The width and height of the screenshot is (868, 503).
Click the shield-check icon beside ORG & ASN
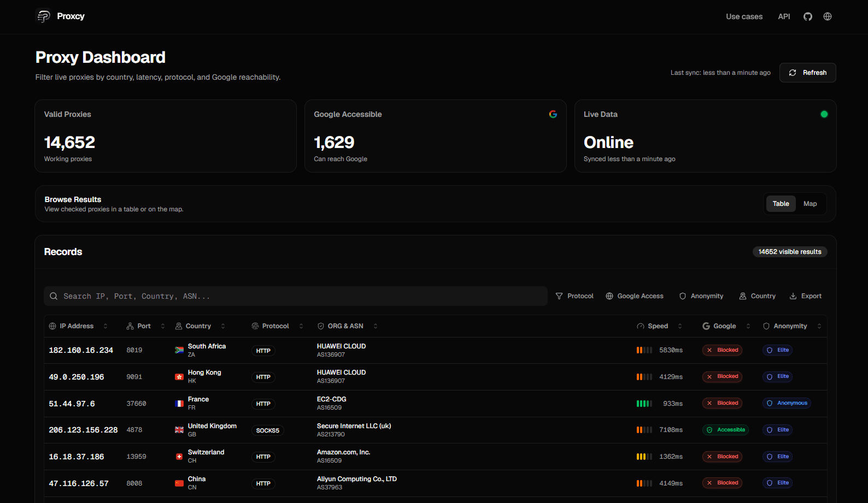tap(321, 326)
